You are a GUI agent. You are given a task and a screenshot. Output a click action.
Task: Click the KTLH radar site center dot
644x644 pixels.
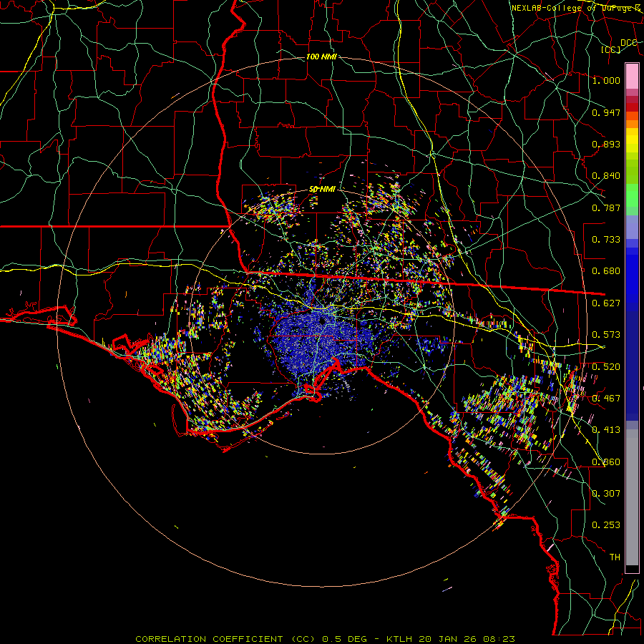(322, 321)
